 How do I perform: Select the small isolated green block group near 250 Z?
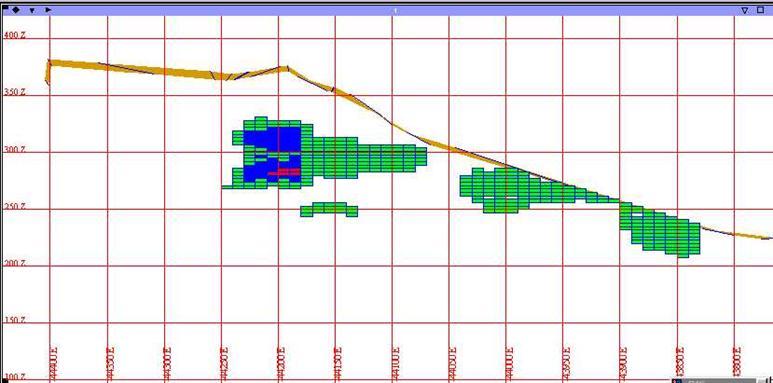click(x=329, y=209)
